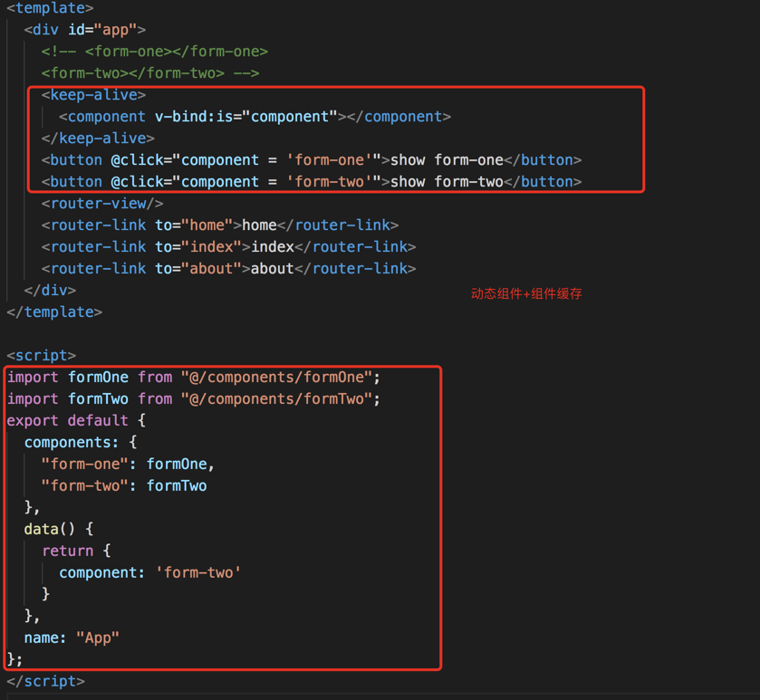Click the closing </keep-alive> tag

click(98, 139)
